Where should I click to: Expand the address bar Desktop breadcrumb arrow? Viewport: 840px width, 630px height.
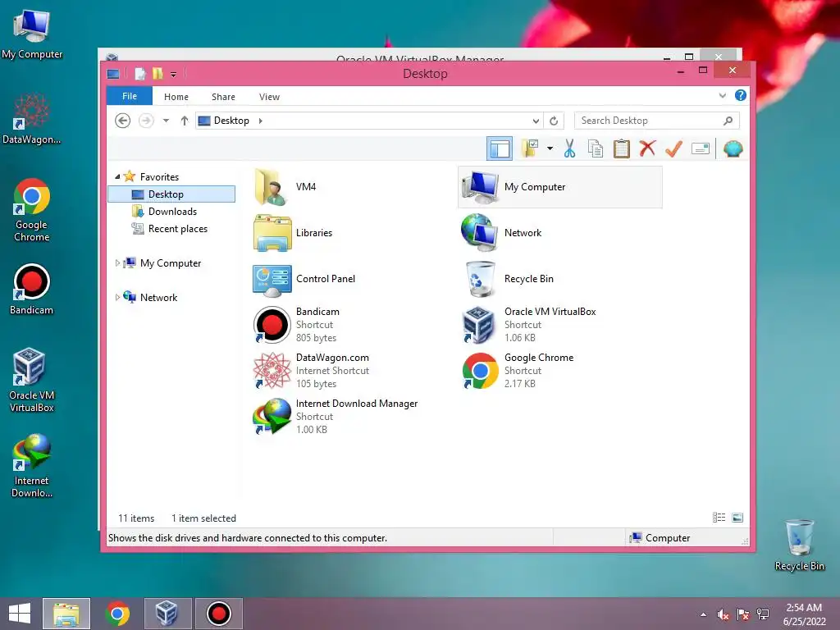point(260,121)
